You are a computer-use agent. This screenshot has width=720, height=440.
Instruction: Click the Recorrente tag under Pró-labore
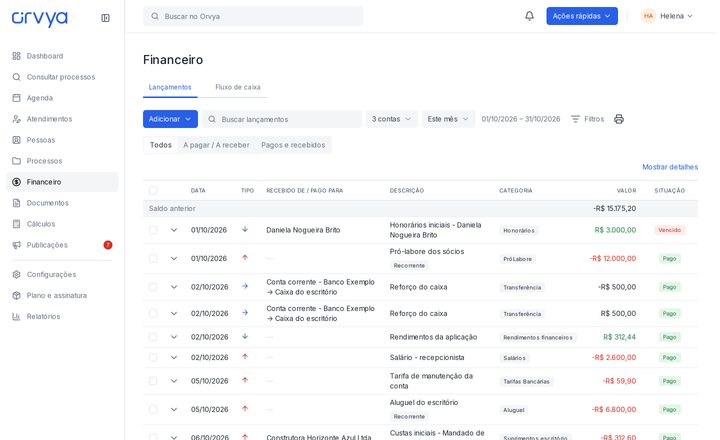click(409, 265)
